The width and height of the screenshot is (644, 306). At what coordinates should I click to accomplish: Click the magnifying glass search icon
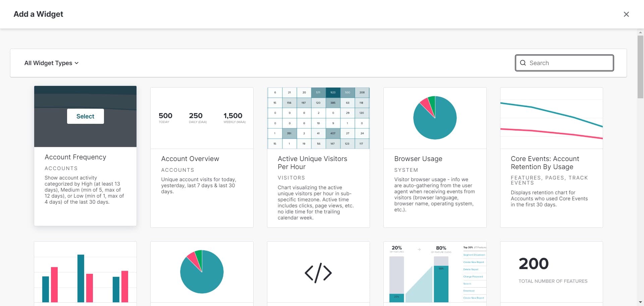523,63
